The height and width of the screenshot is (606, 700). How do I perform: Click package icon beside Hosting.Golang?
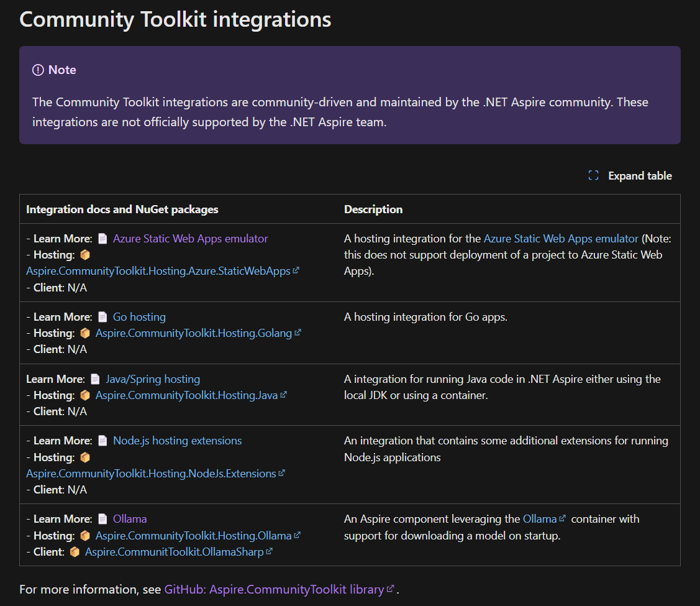point(85,333)
